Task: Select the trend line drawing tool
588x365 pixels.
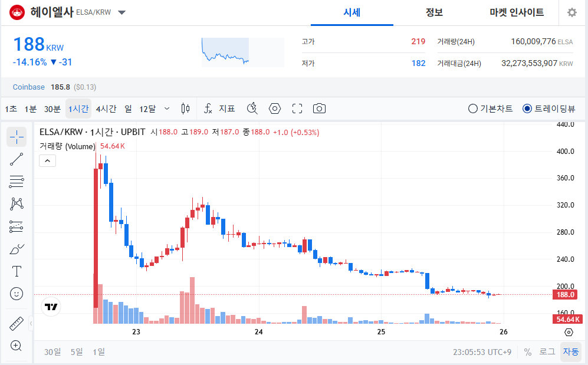Action: pyautogui.click(x=17, y=159)
